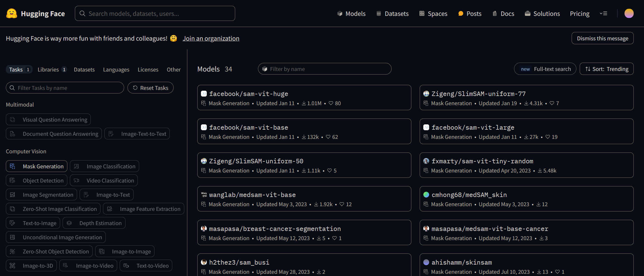Switch to the Datasets filter tab
Image resolution: width=644 pixels, height=276 pixels.
tap(84, 70)
